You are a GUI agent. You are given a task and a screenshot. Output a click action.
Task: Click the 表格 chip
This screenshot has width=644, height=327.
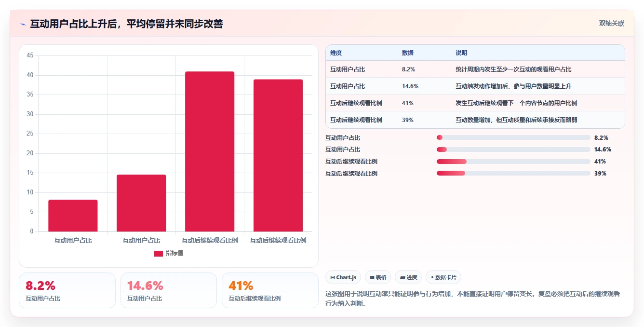[378, 277]
